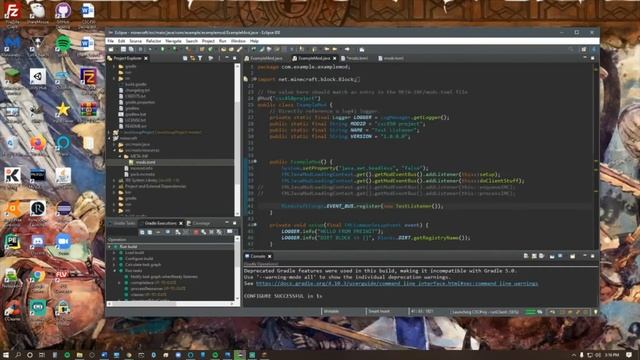Click the Open Type toolbar icon

[x=223, y=49]
